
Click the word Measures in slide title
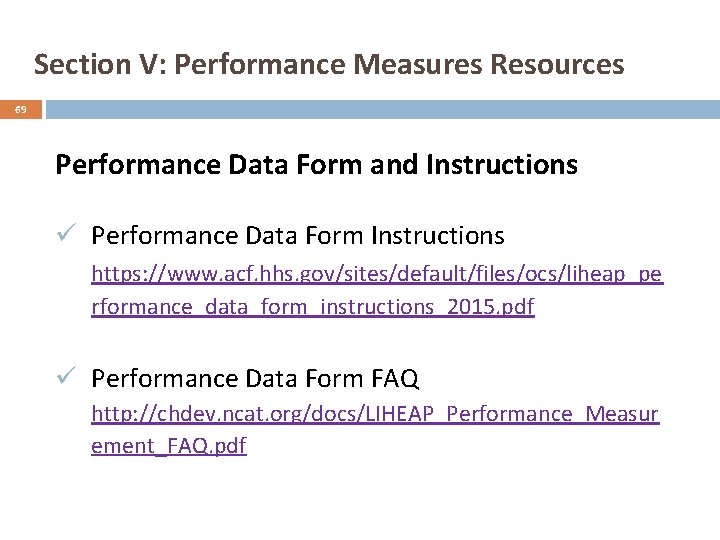coord(418,64)
